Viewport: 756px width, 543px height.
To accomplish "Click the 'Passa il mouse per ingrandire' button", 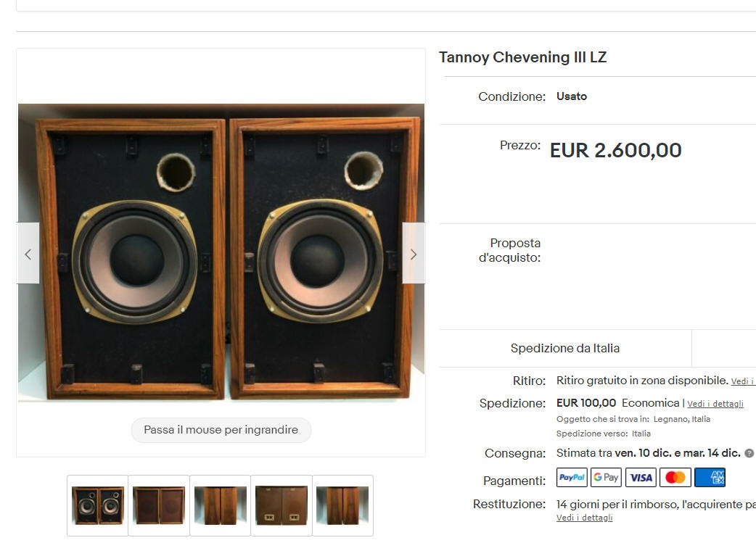I will click(221, 430).
